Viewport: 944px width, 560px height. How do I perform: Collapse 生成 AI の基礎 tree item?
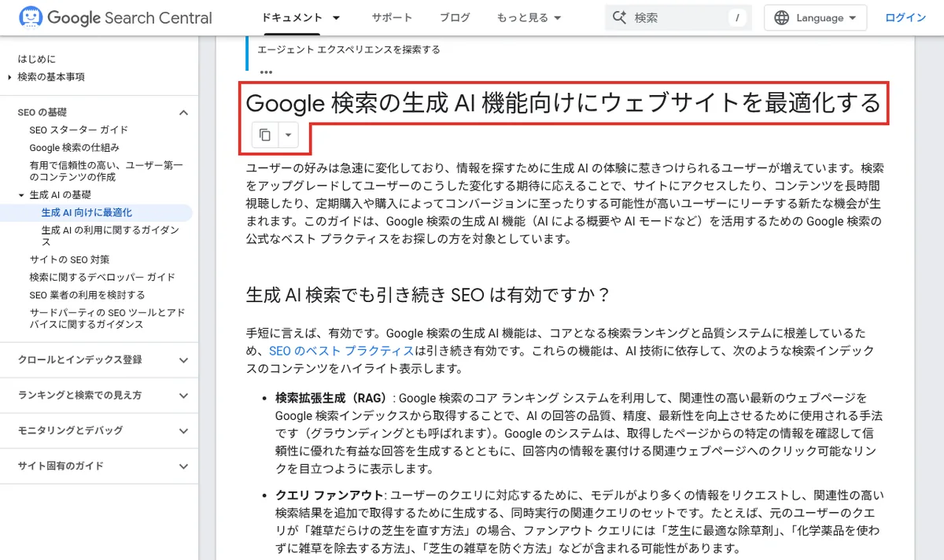click(x=22, y=195)
